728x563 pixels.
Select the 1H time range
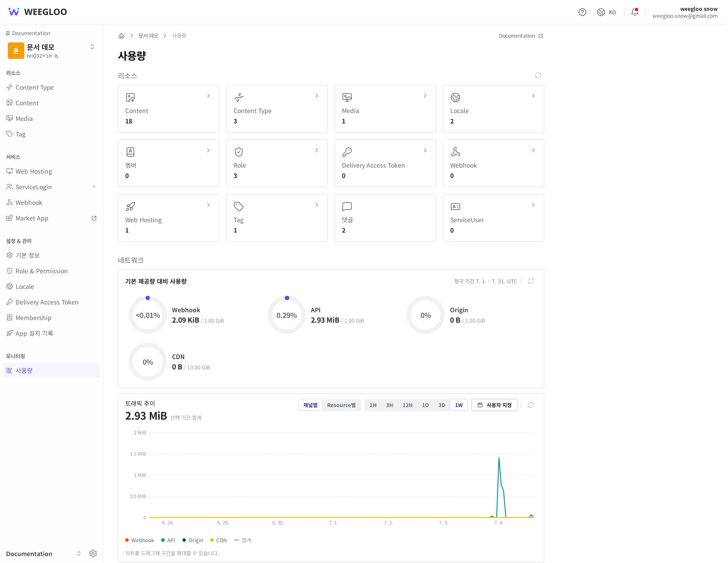tap(373, 405)
